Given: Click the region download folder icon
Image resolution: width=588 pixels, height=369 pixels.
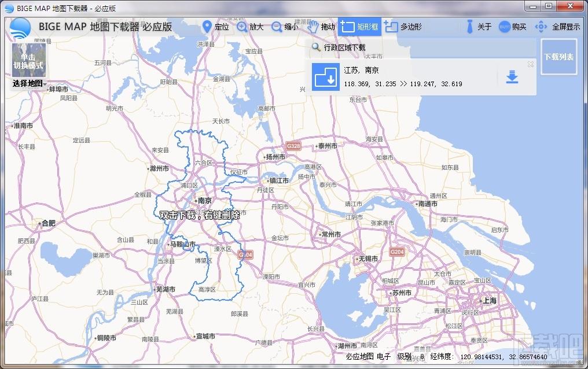Looking at the screenshot, I should (326, 77).
